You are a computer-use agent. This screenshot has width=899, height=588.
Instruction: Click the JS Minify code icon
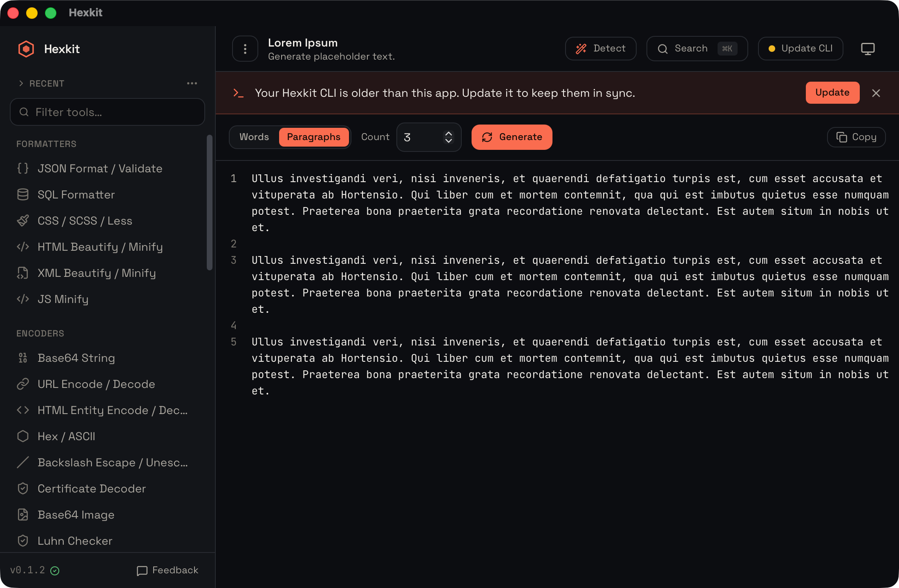(23, 299)
